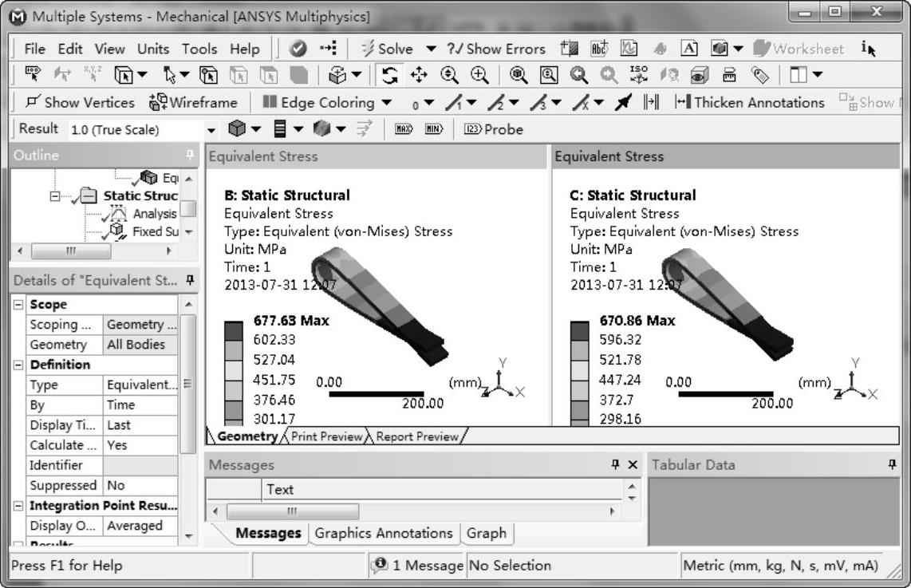Open the Edges display dropdown
Screen dimensions: 911x588
coord(341,129)
